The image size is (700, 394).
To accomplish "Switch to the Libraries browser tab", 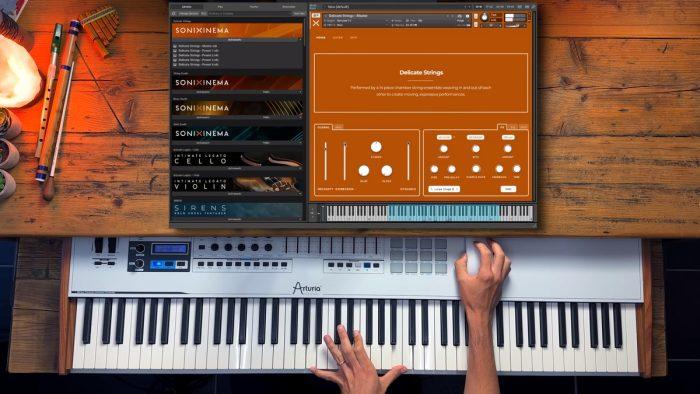I will 187,7.
